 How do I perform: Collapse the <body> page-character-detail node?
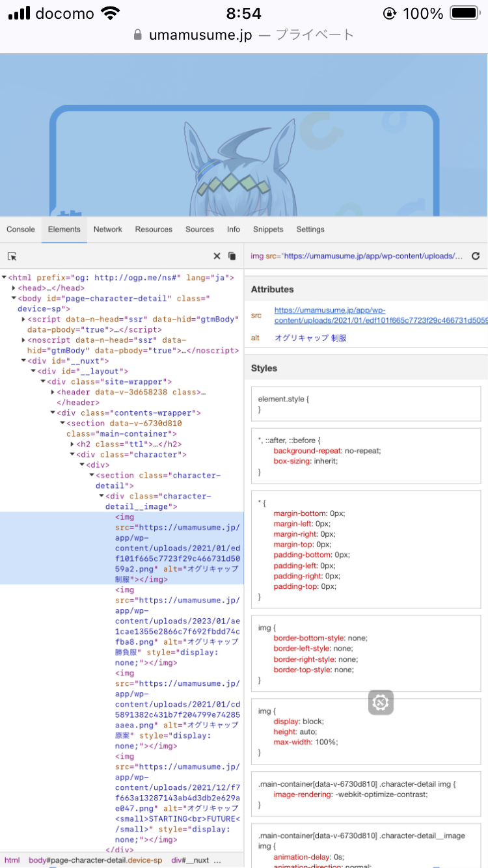[x=13, y=299]
